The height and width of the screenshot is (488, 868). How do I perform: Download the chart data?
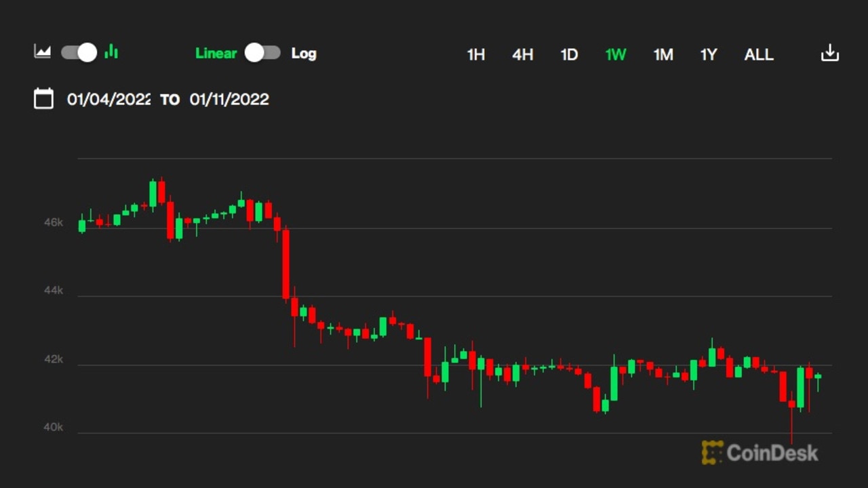830,53
